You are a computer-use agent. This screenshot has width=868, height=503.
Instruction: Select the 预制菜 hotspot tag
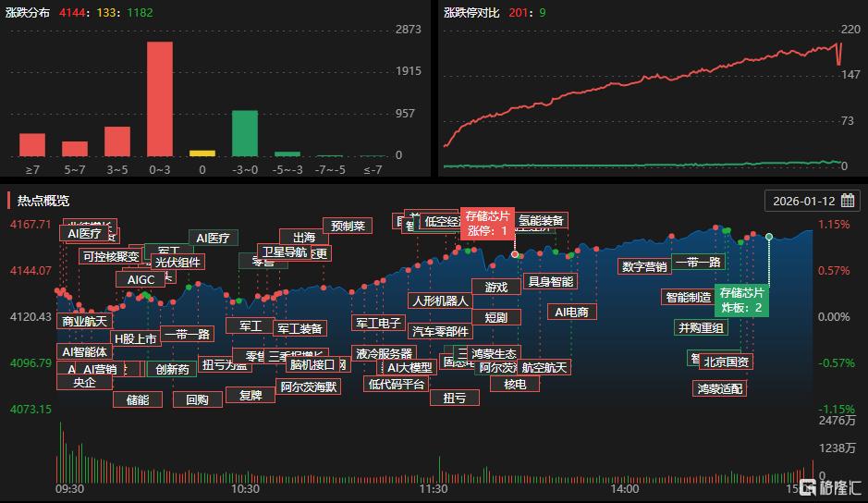348,226
